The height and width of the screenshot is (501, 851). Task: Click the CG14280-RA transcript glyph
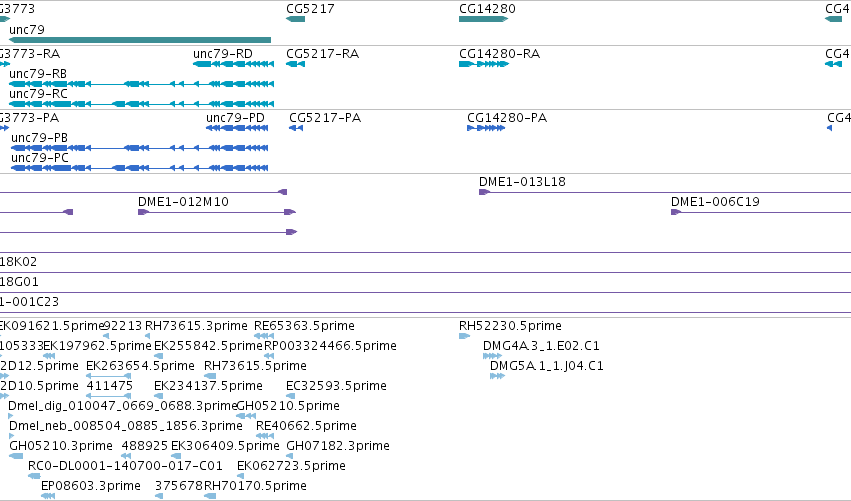pos(484,64)
